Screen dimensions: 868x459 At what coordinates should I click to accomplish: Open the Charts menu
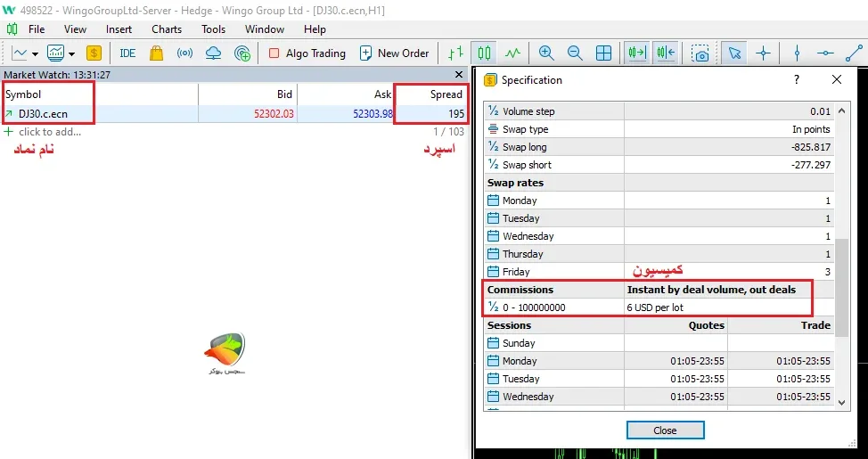click(x=167, y=29)
